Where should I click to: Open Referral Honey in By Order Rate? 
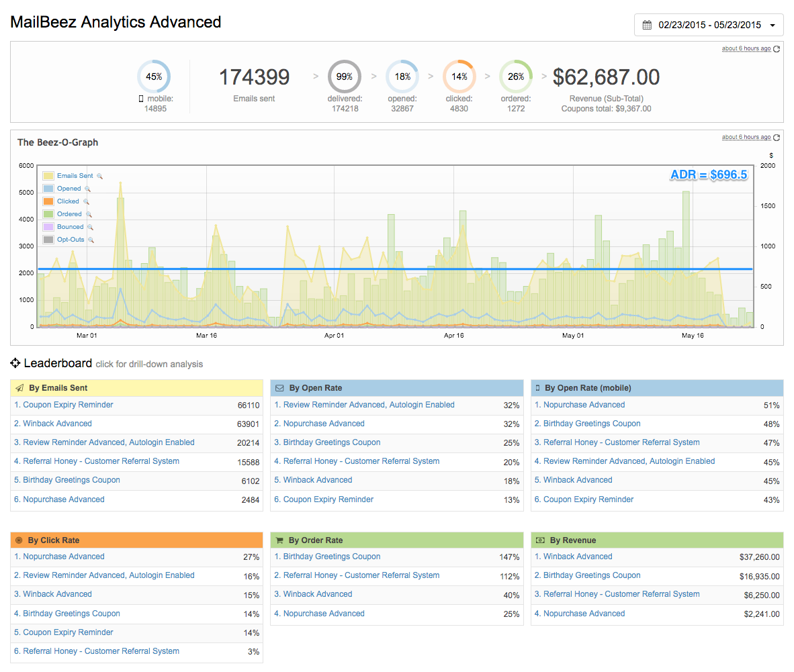coord(361,575)
